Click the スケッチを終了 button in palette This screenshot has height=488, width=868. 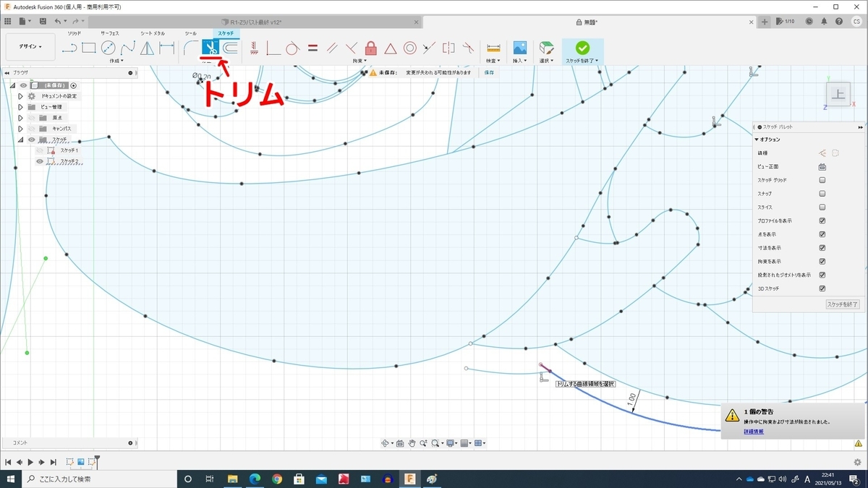point(842,304)
